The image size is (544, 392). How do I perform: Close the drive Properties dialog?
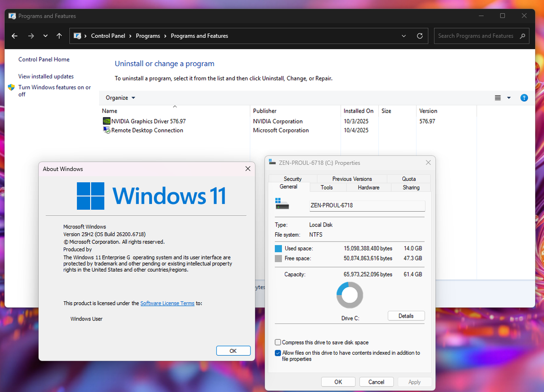tap(428, 163)
